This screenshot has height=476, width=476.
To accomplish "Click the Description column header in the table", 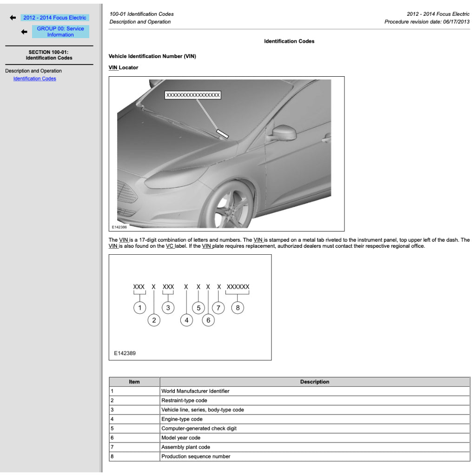I will click(x=314, y=382).
